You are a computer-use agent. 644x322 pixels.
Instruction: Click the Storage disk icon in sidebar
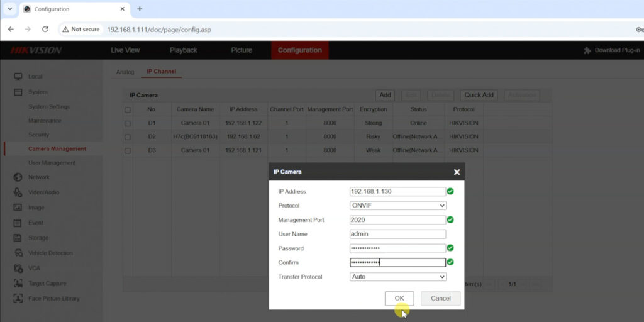pyautogui.click(x=18, y=238)
